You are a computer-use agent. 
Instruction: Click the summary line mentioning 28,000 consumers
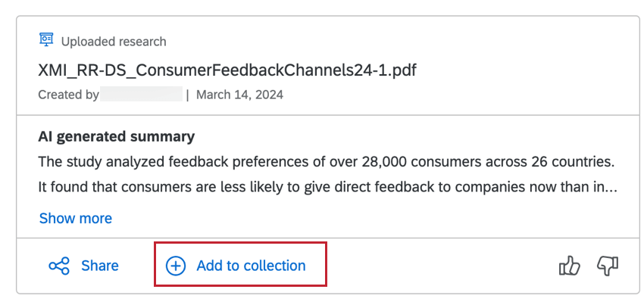pos(326,162)
